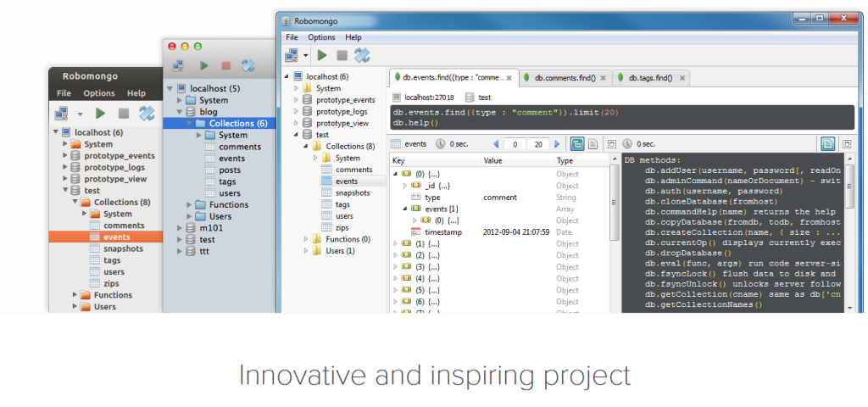Screen dimensions: 868x407
Task: Expand the (4) {...} document row
Action: pos(395,278)
